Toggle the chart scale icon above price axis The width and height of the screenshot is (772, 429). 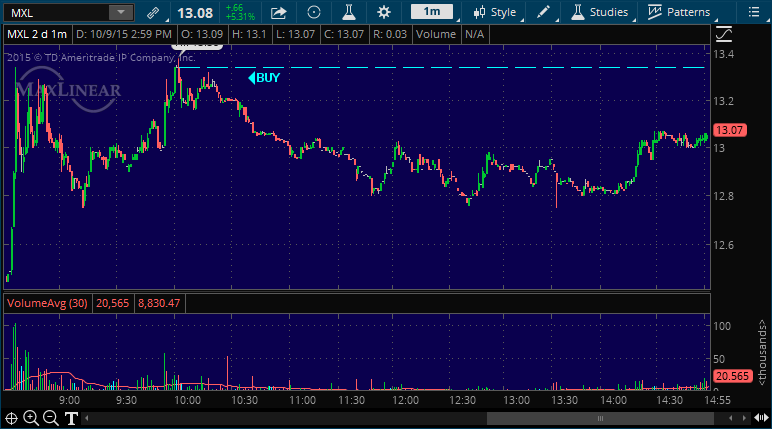coord(725,33)
